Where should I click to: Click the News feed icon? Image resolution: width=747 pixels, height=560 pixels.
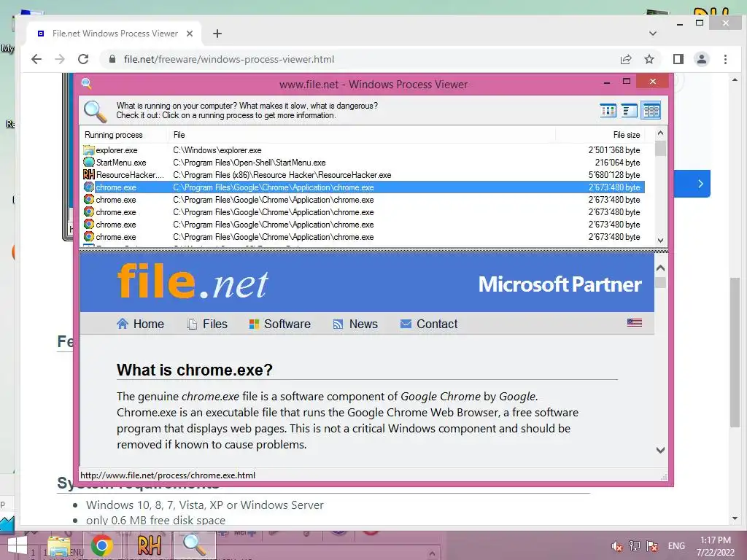[x=338, y=324]
